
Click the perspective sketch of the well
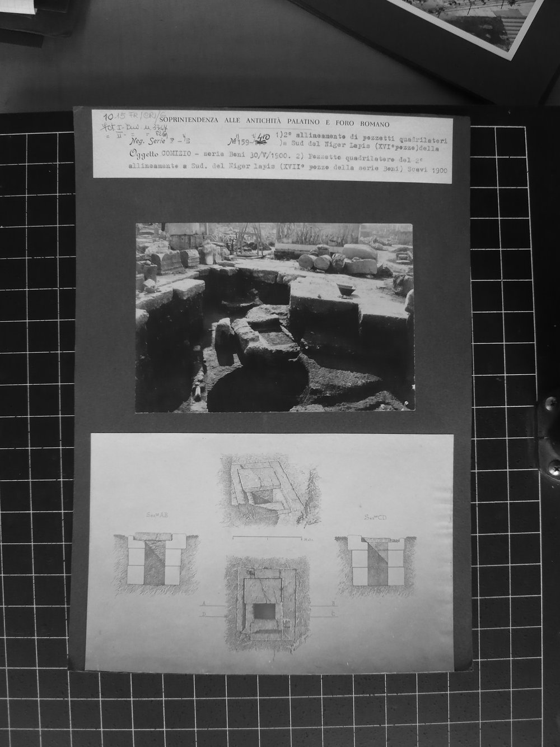(271, 491)
